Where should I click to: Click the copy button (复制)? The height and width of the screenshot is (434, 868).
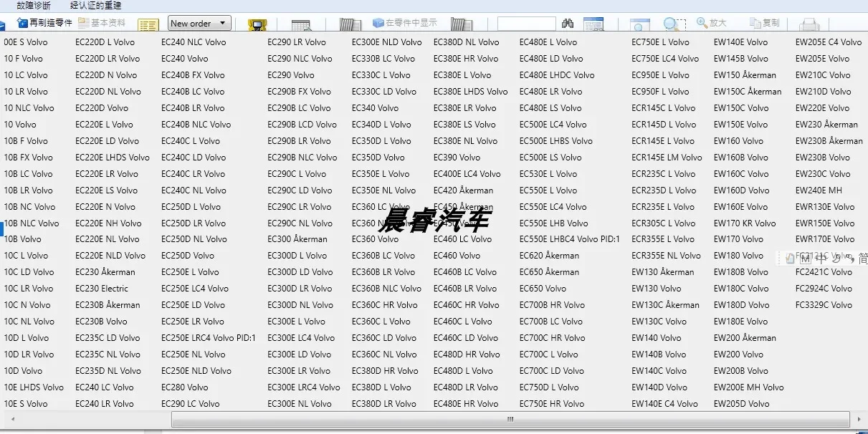pos(764,23)
